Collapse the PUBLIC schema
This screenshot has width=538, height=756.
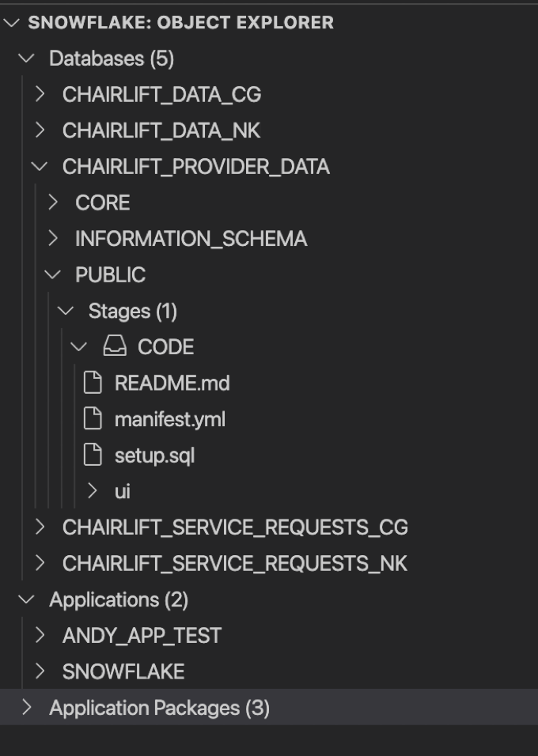pyautogui.click(x=54, y=274)
